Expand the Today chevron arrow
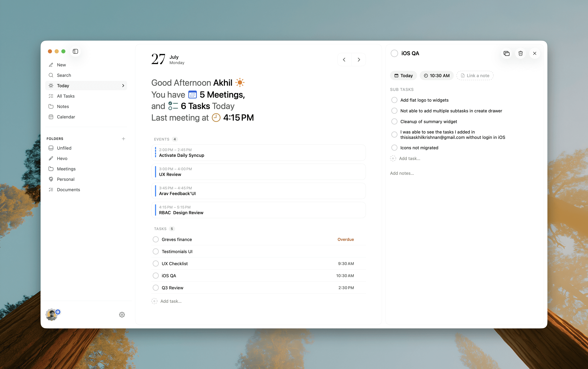 [123, 86]
